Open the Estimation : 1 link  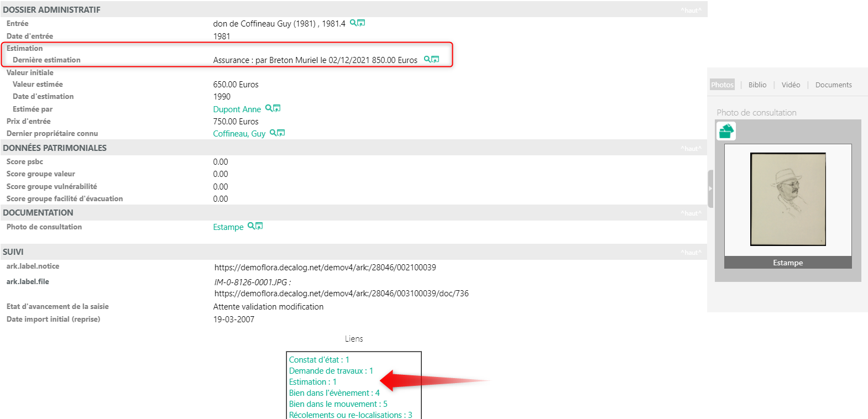(x=312, y=382)
